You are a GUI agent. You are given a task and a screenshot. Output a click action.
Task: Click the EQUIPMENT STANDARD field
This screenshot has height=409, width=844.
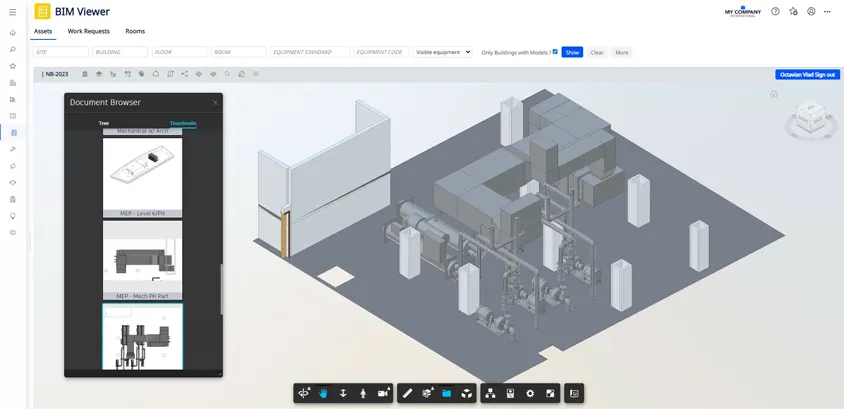click(x=310, y=52)
